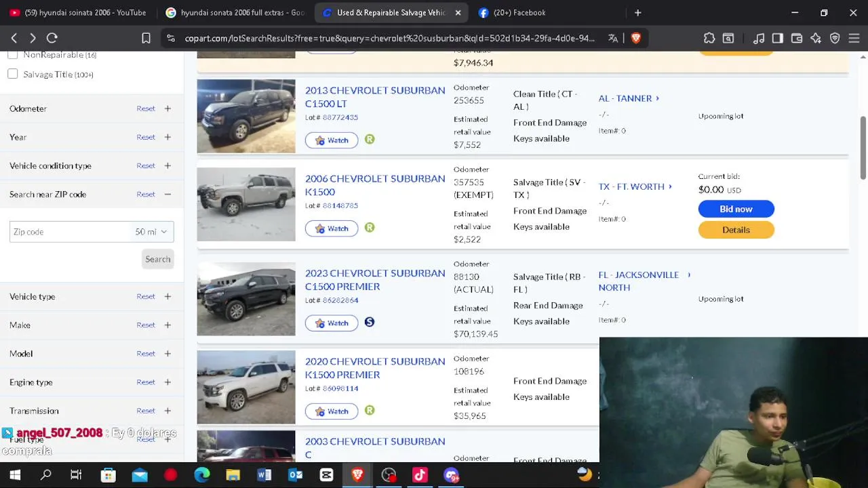Open Brave Shields lion icon
The height and width of the screenshot is (488, 868).
tap(636, 39)
